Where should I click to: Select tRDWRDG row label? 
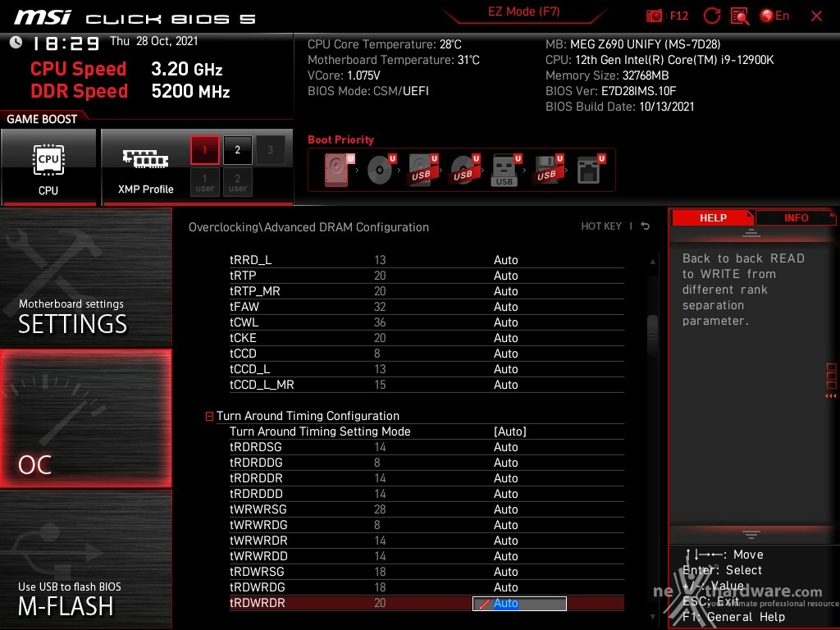coord(257,587)
